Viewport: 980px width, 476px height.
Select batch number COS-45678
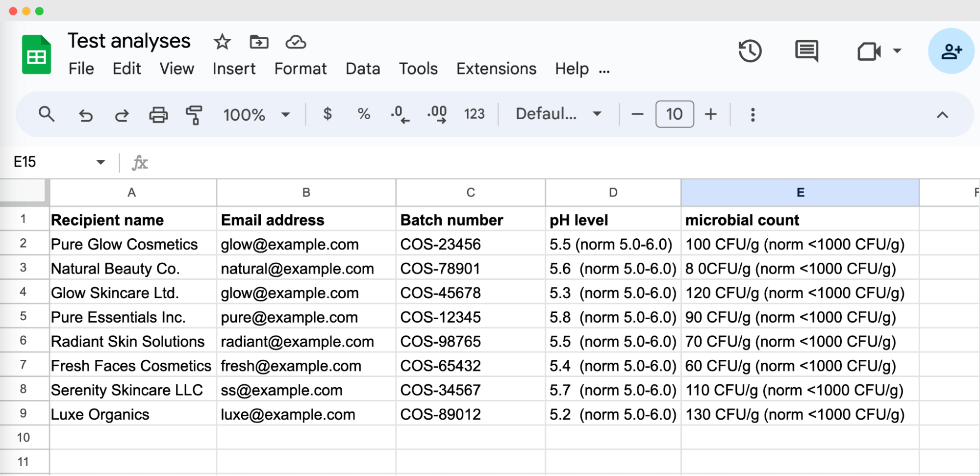(471, 293)
